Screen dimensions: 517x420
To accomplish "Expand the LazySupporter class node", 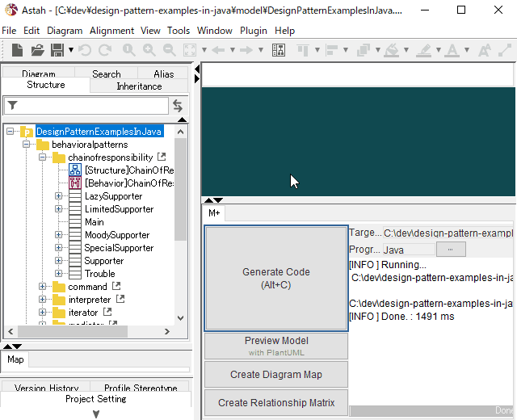I will click(59, 196).
